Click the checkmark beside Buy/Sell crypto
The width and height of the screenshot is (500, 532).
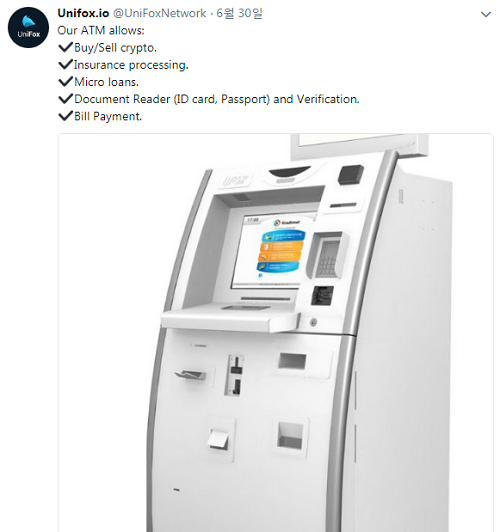(65, 47)
